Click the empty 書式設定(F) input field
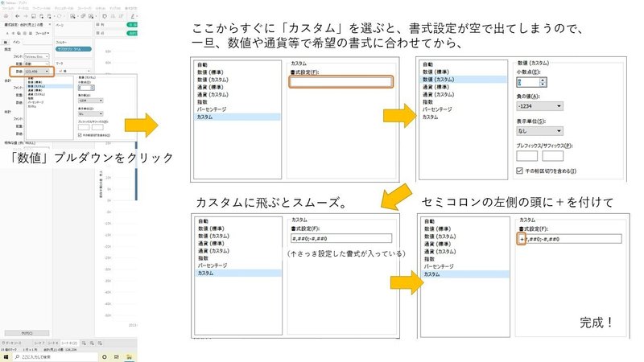The height and width of the screenshot is (362, 644). point(341,82)
